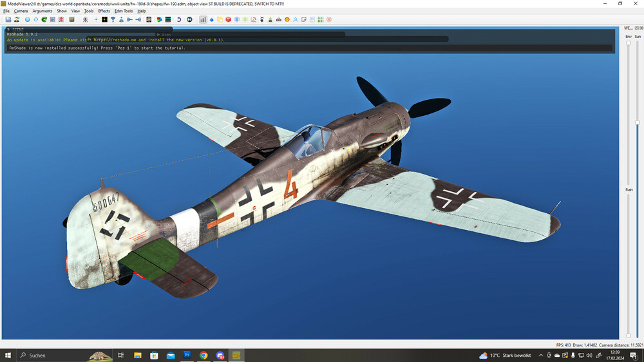Viewport: 644px width, 362px height.
Task: Click the Sun slider handle in weather panel
Action: coord(638,122)
